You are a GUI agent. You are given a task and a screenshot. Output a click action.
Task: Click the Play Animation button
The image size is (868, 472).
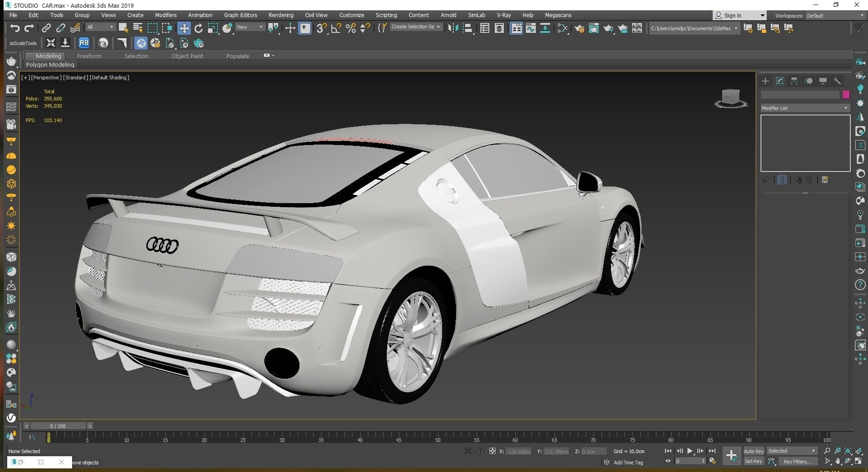click(690, 451)
